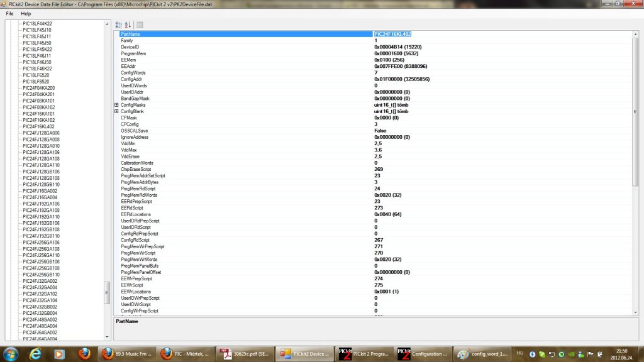Switch to config_word_1 Paint window

(482, 354)
